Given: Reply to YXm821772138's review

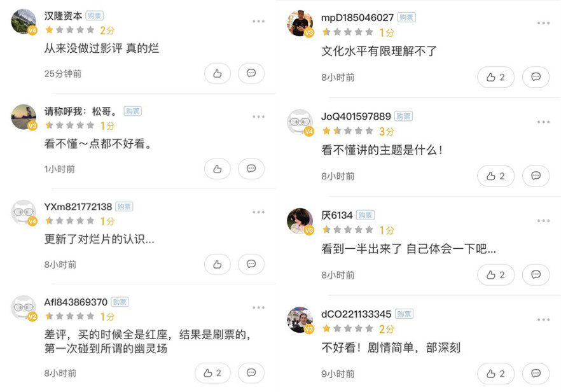Looking at the screenshot, I should click(x=251, y=264).
